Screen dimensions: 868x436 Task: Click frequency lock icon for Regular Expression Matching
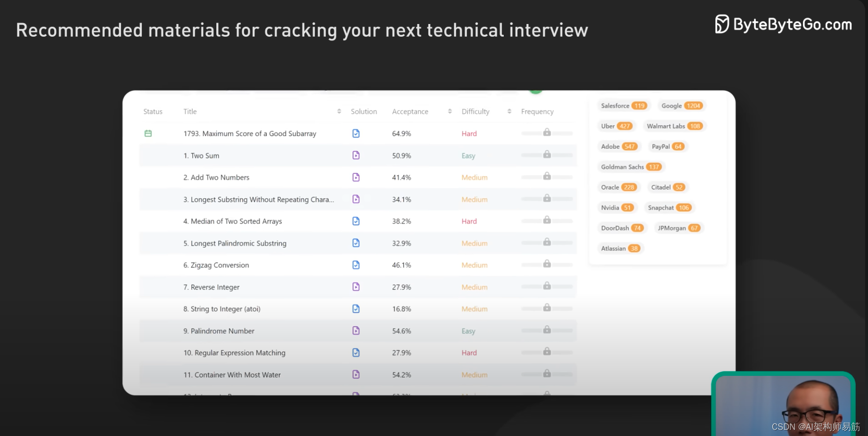[547, 351]
